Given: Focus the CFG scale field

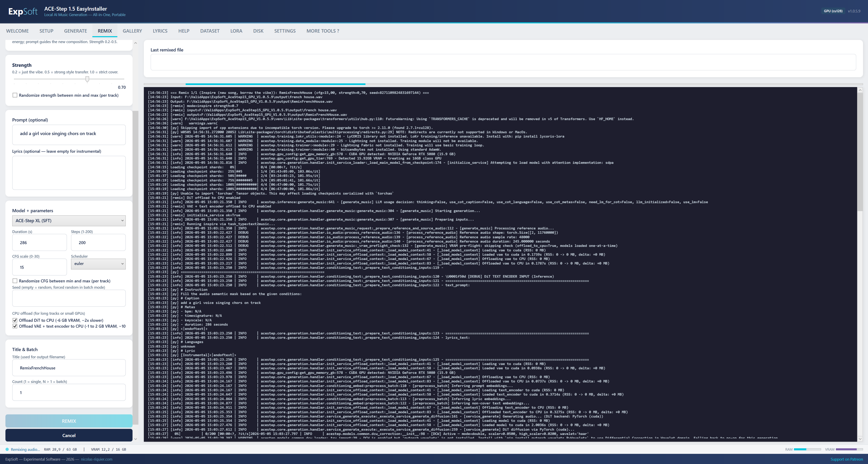Looking at the screenshot, I should 39,267.
